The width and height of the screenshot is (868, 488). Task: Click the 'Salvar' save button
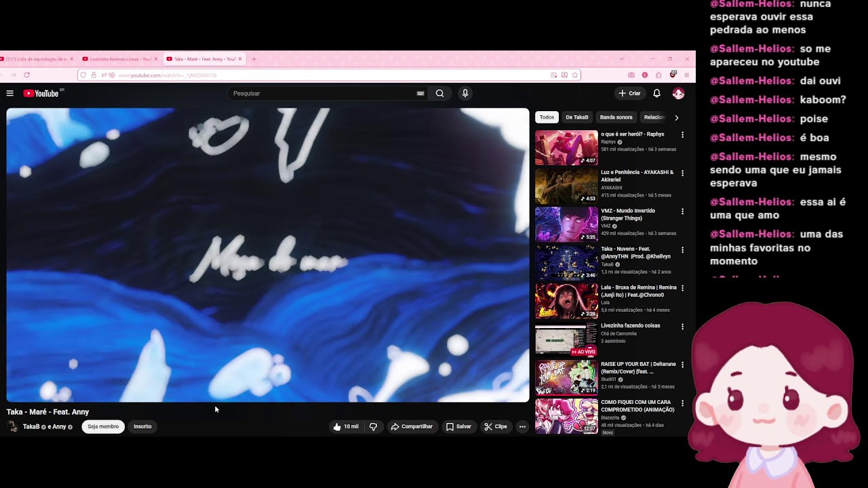tap(458, 427)
